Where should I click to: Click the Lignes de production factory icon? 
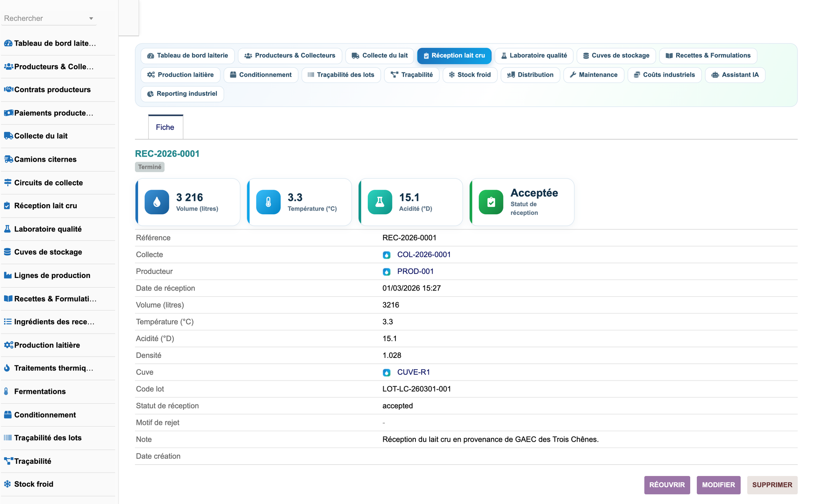(x=8, y=275)
